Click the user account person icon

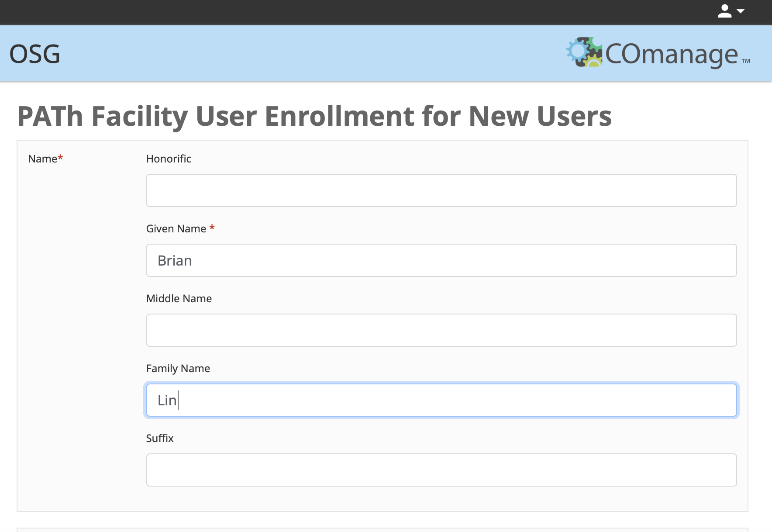[x=724, y=11]
